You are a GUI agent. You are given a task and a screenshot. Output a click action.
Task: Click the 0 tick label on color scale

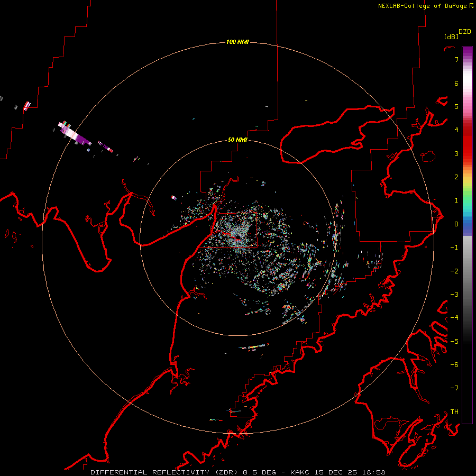point(456,224)
